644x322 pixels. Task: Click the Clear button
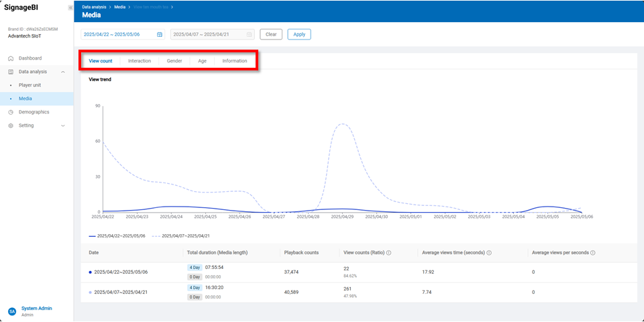pos(271,34)
